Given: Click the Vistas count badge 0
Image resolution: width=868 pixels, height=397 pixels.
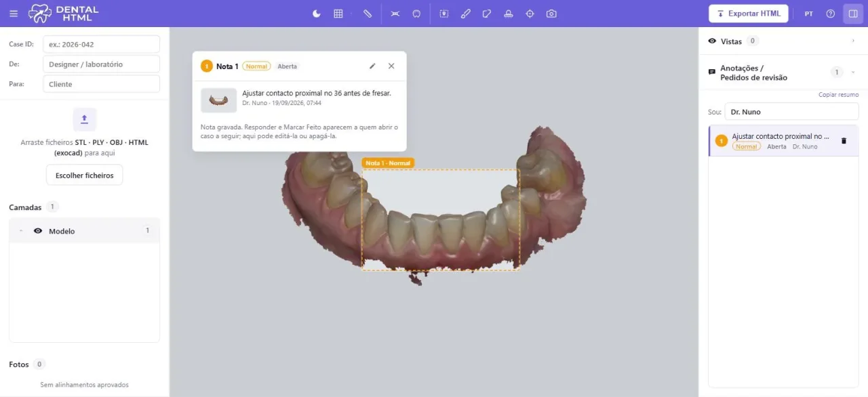Looking at the screenshot, I should coord(752,41).
